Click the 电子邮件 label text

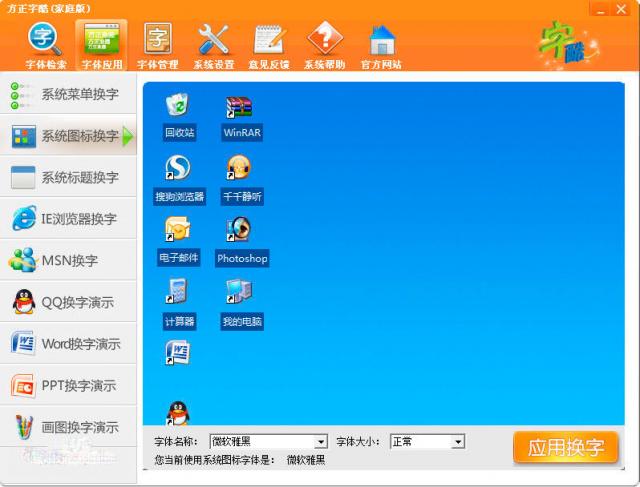point(179,258)
